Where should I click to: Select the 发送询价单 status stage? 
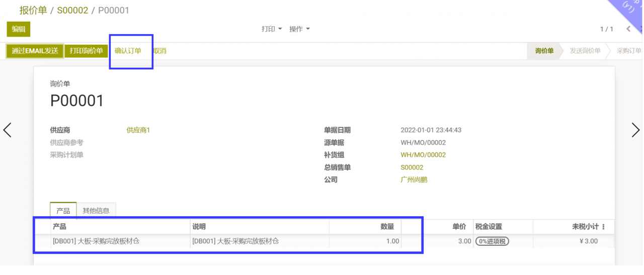(585, 51)
